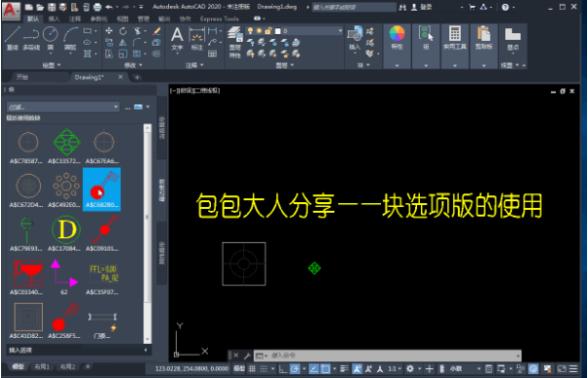The height and width of the screenshot is (378, 588).
Task: Click the Sign In (登录) button
Action: [x=422, y=7]
